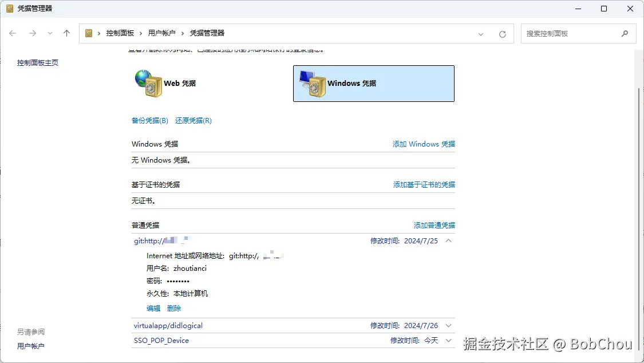Open 用户帐户 link under 另请参阅
The width and height of the screenshot is (644, 363).
click(x=30, y=346)
